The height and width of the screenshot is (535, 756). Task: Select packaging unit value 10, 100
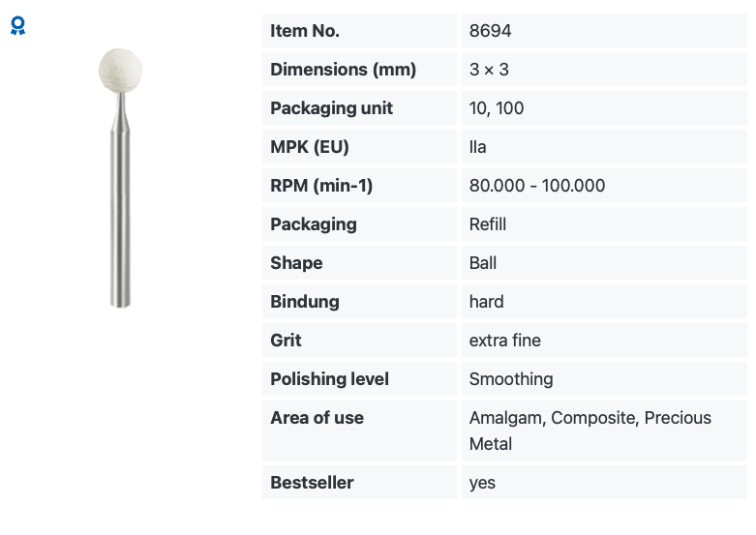point(497,108)
